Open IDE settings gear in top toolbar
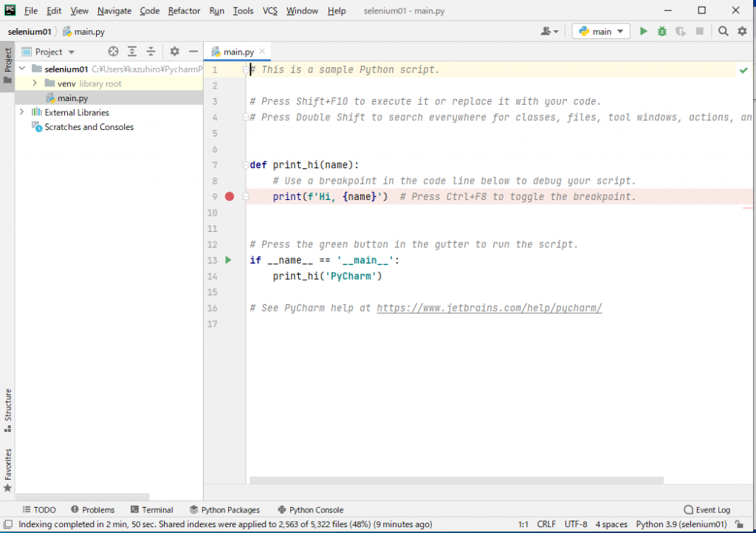The width and height of the screenshot is (756, 533). (742, 31)
